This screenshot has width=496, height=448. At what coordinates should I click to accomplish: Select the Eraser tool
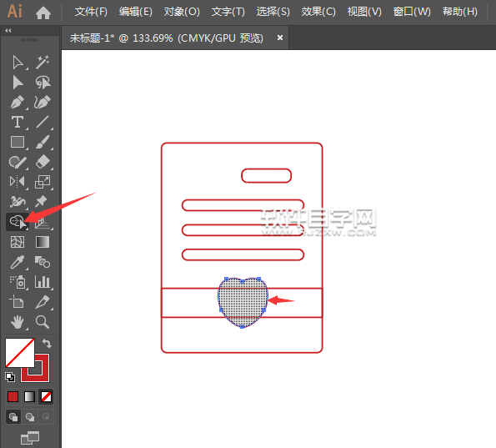[43, 162]
